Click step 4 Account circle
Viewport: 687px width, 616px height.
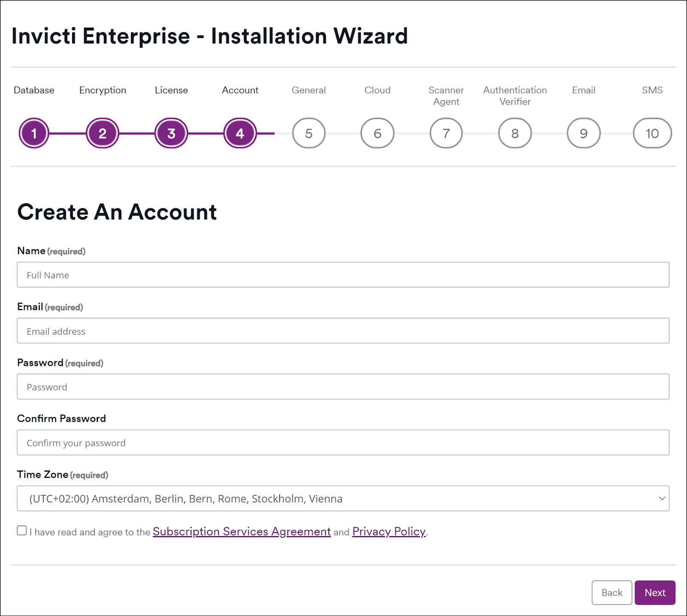[240, 133]
